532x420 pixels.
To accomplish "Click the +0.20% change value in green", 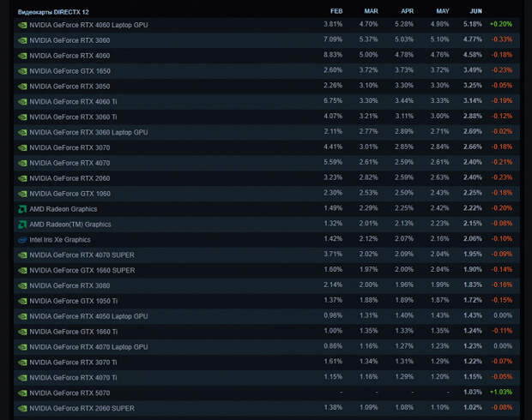I will pyautogui.click(x=501, y=24).
